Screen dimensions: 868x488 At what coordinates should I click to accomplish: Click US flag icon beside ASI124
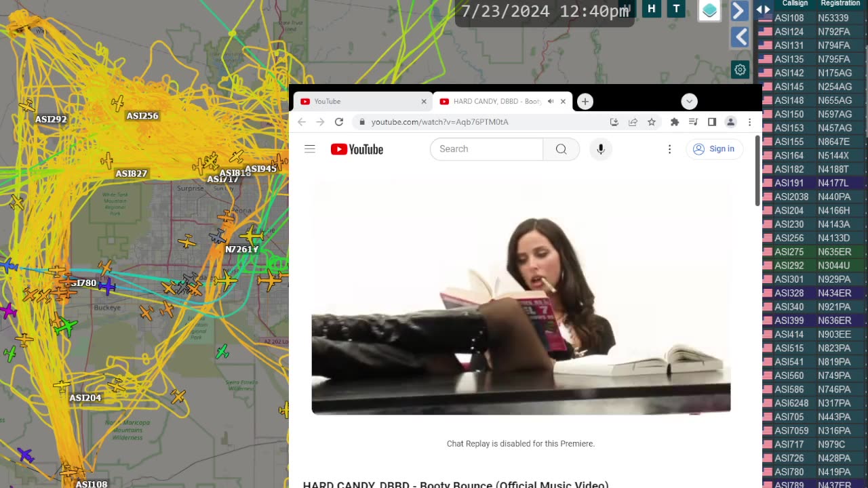765,32
